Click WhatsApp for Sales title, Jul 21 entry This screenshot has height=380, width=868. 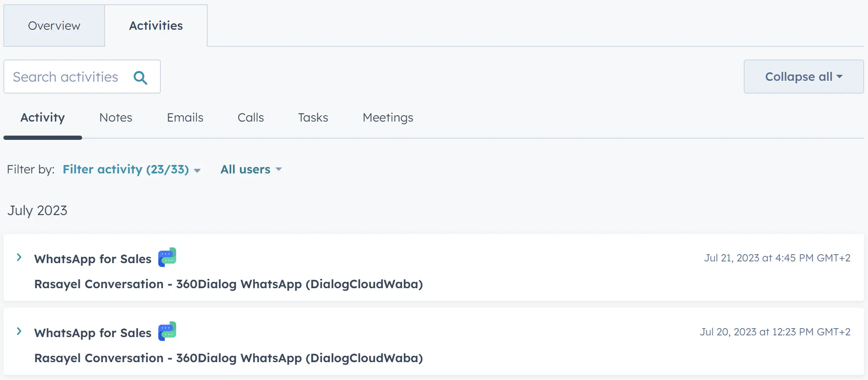(93, 259)
